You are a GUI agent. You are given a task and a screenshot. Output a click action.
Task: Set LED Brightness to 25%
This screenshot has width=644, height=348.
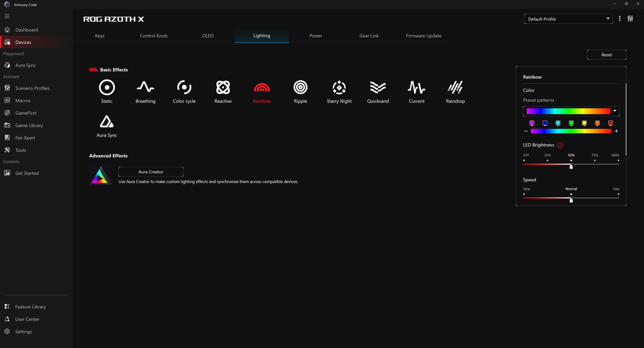pos(548,161)
